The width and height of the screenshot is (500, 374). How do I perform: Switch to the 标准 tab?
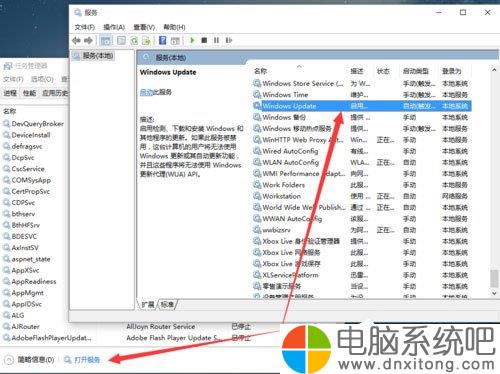click(167, 304)
